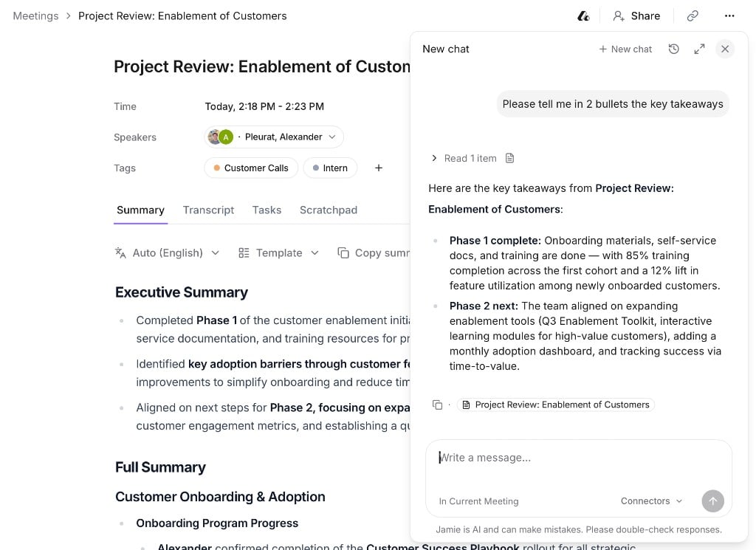Click the Phase 2 next bullet in chat
Image resolution: width=756 pixels, height=550 pixels.
point(585,336)
